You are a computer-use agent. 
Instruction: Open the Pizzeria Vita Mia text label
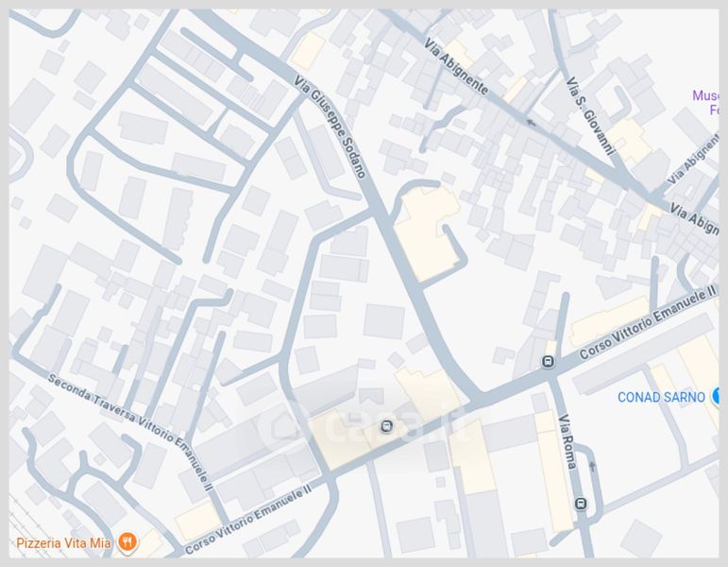coord(63,542)
